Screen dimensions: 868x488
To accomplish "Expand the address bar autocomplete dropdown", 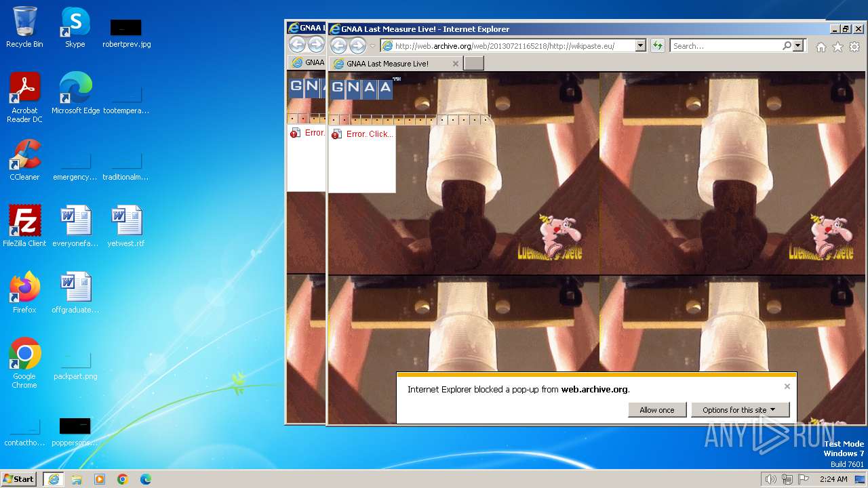I will [x=640, y=46].
